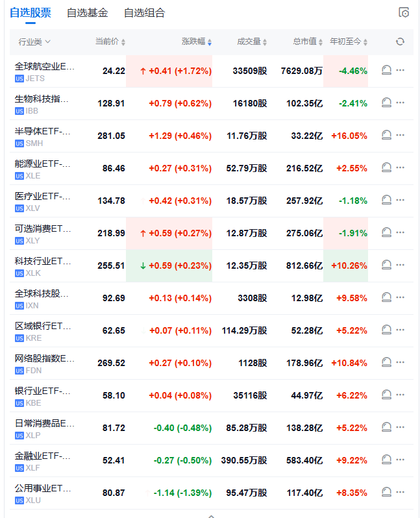Sort by 年初至今 column
The height and width of the screenshot is (518, 420).
pyautogui.click(x=349, y=42)
